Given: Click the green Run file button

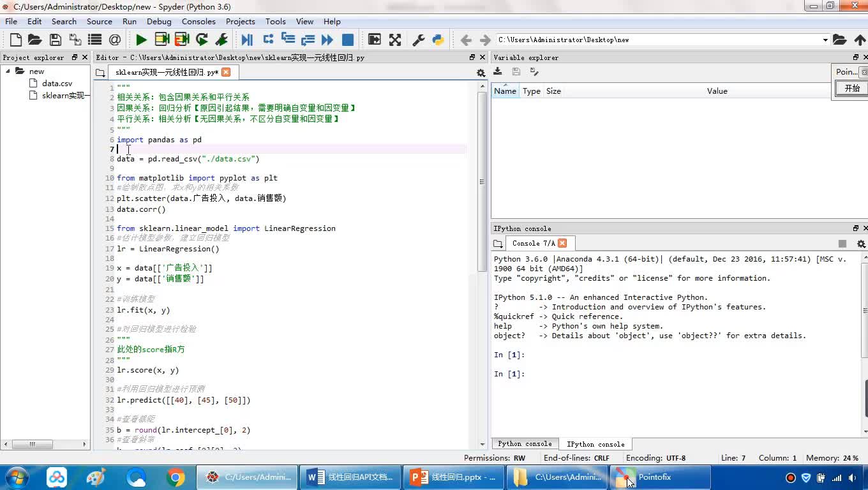Looking at the screenshot, I should pos(141,40).
